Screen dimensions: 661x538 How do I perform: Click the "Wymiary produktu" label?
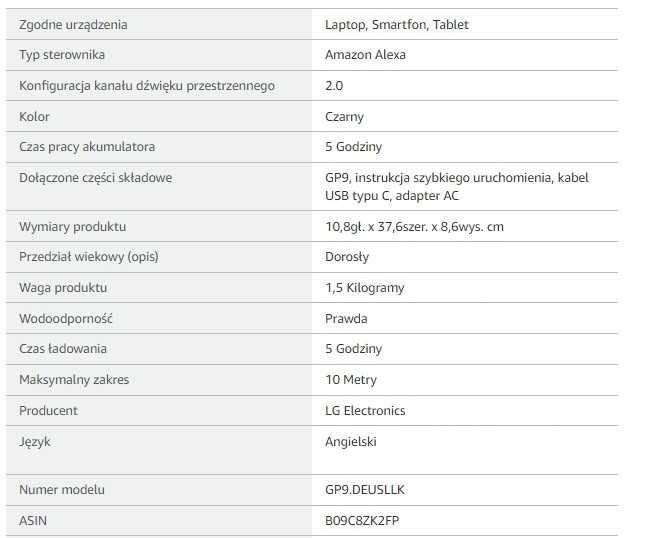72,227
